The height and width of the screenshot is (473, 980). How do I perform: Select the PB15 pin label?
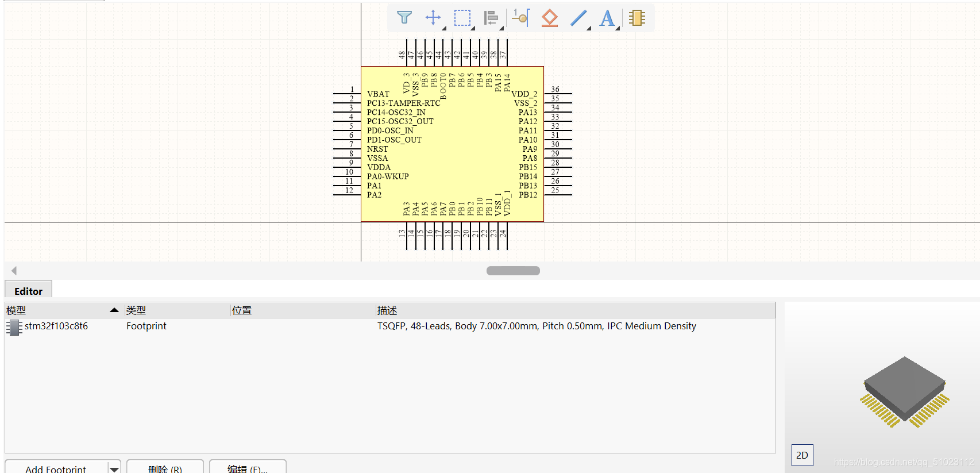tap(528, 167)
